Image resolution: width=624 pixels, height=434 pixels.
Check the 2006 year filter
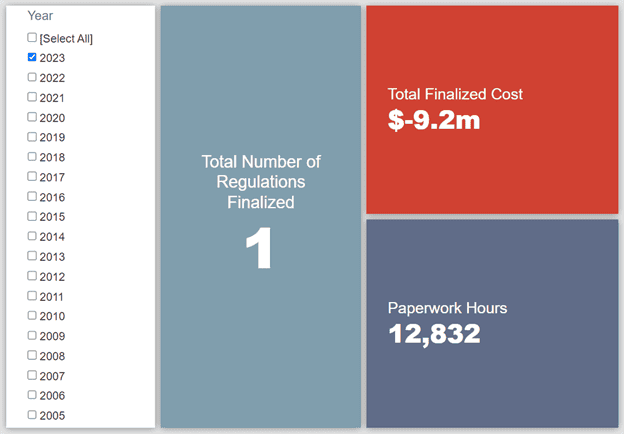32,395
